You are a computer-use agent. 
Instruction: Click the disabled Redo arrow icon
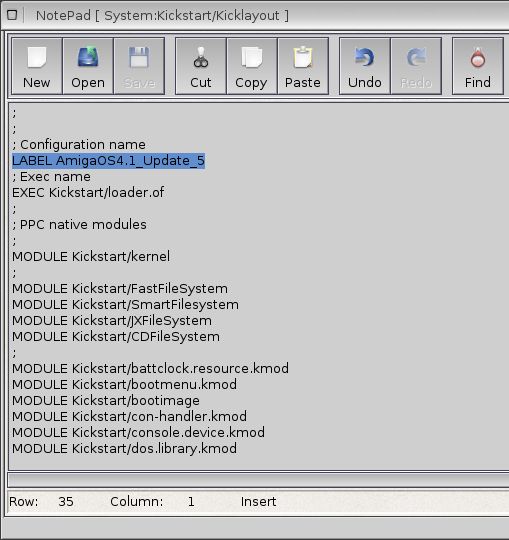[x=416, y=66]
